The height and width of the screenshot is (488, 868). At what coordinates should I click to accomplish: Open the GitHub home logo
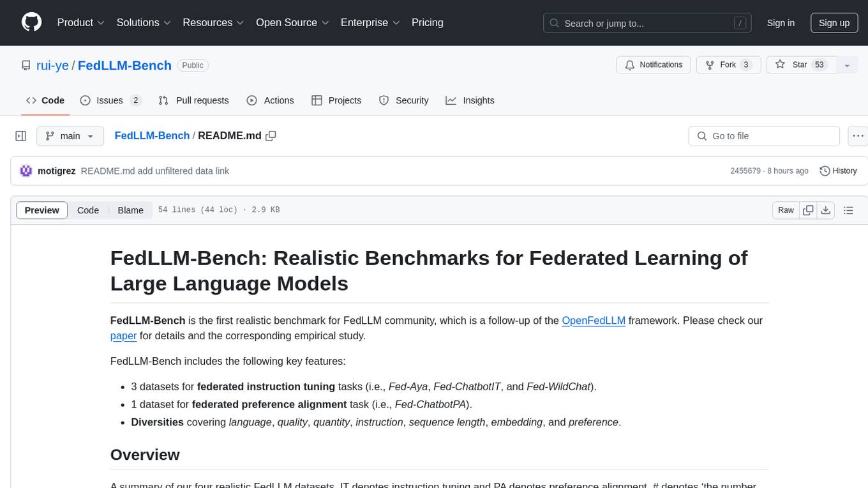[x=31, y=22]
